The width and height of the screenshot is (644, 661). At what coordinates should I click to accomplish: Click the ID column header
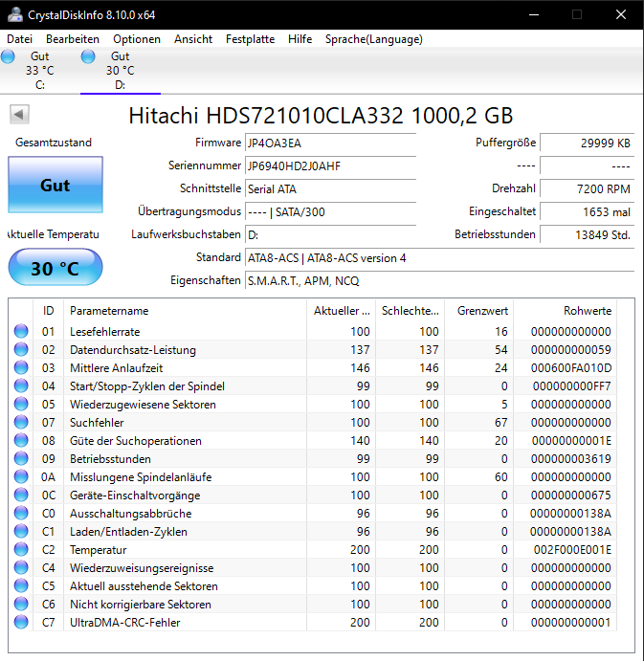tap(49, 311)
